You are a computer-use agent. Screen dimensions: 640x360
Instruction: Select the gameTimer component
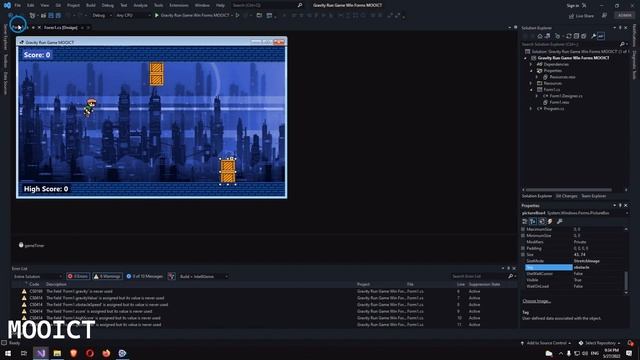click(x=31, y=245)
